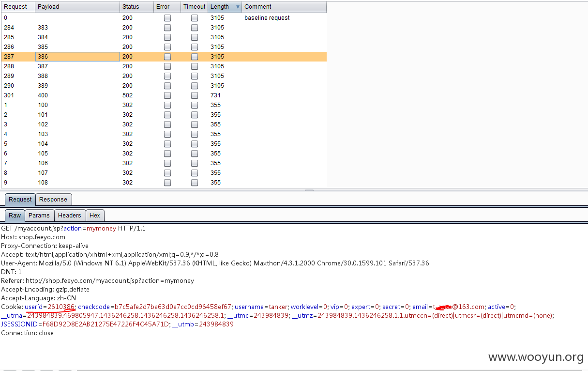Tick Error checkbox for payload 383 row
Image resolution: width=588 pixels, height=371 pixels.
coord(167,28)
